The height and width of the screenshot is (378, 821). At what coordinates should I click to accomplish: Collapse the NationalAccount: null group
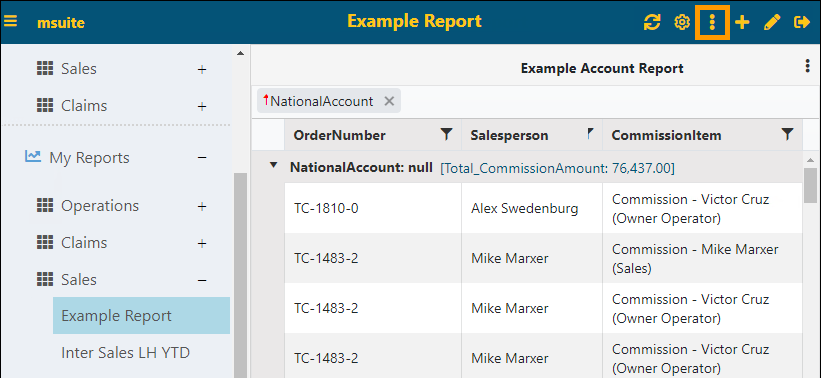click(x=273, y=165)
